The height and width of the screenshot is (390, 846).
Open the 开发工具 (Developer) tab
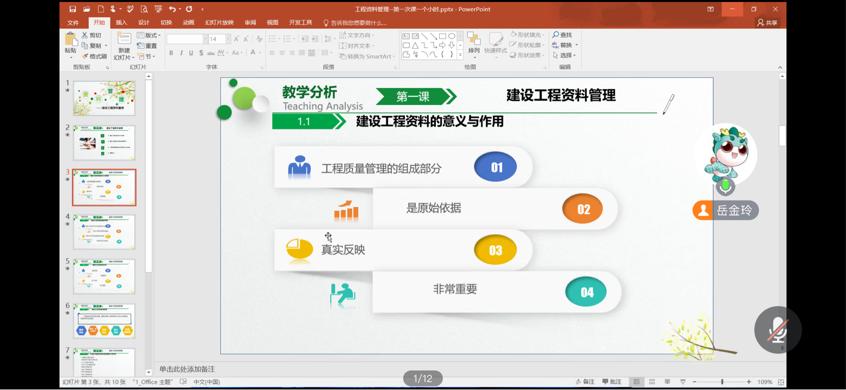(x=301, y=23)
